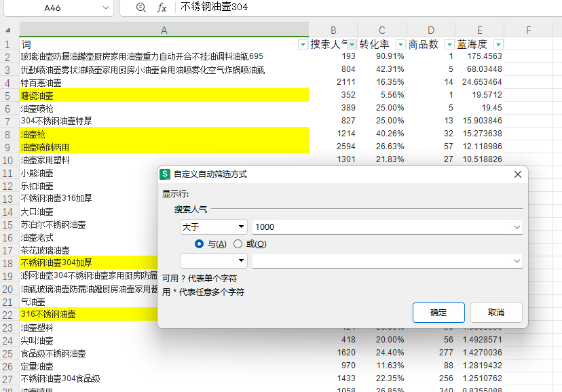Expand the empty second operator dropdown
Screen dimensions: 562x392
[213, 260]
